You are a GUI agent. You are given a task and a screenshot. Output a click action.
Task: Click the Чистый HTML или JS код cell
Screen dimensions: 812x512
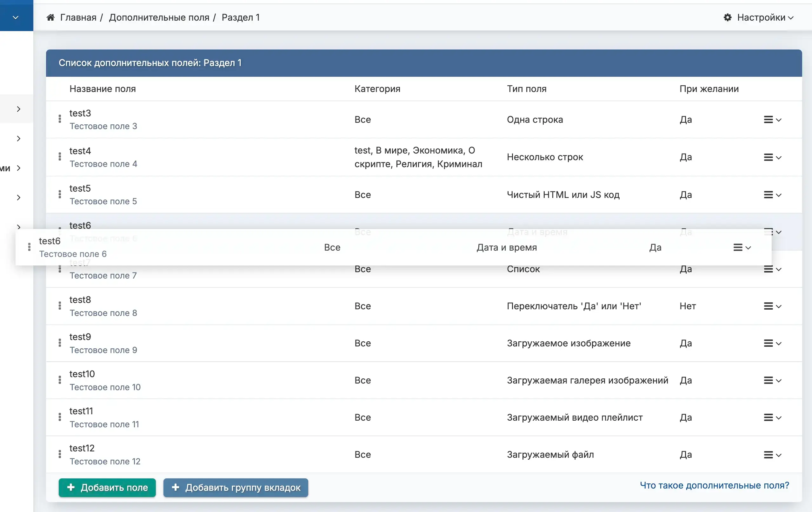click(563, 194)
